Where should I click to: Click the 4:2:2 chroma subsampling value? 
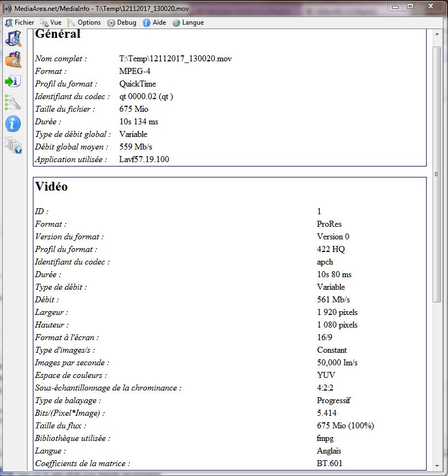click(325, 388)
